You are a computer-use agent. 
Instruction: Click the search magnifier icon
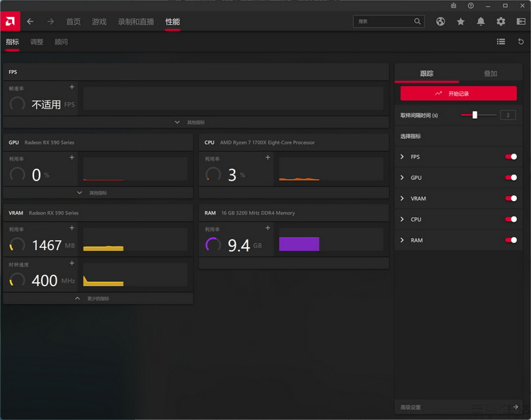click(x=417, y=21)
